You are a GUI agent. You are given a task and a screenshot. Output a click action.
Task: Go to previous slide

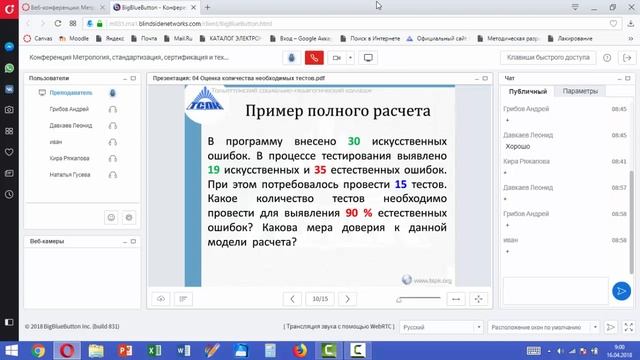point(292,299)
